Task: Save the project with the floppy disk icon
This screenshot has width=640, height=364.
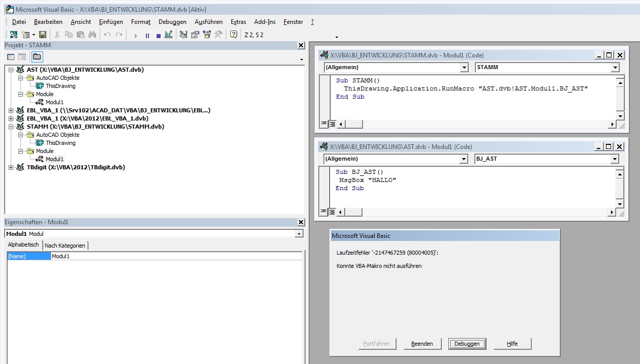Action: coord(43,35)
